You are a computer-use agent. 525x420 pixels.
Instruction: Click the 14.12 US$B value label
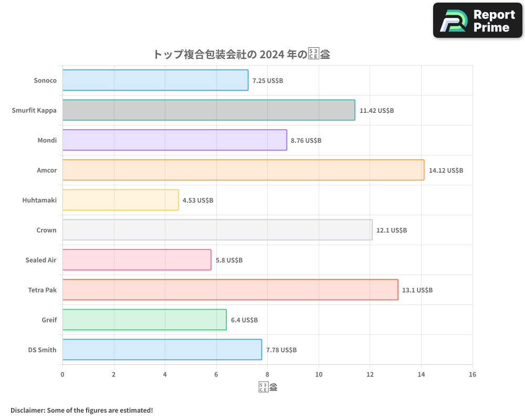tap(446, 170)
